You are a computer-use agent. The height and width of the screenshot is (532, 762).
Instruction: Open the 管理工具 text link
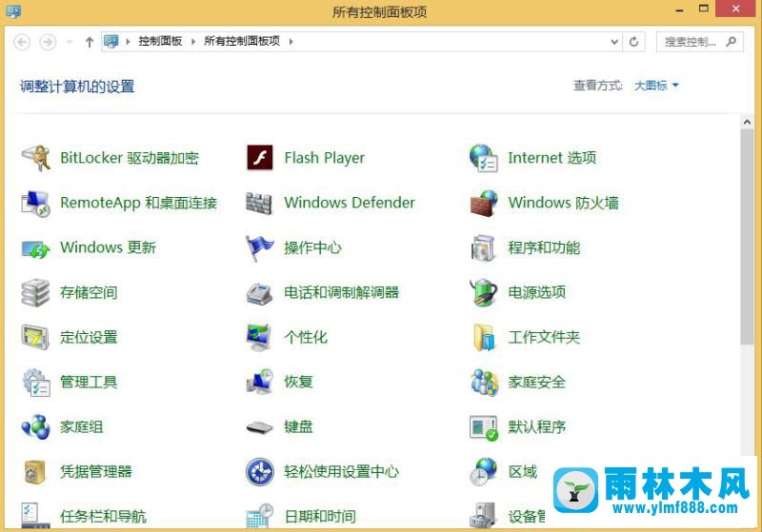point(89,383)
